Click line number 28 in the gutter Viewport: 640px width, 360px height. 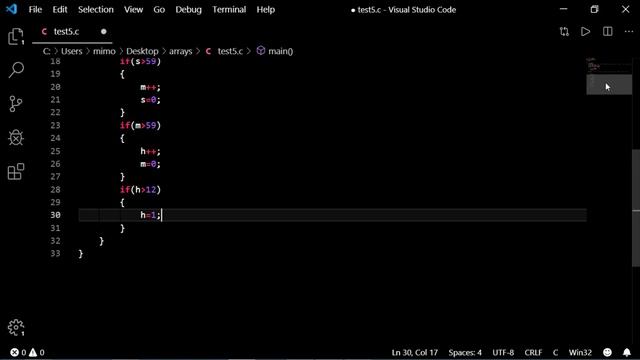pyautogui.click(x=56, y=189)
